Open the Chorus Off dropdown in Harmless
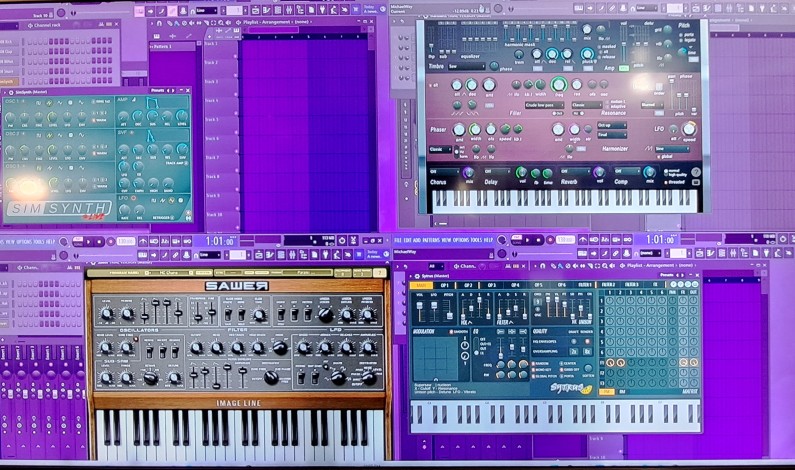This screenshot has height=470, width=795. click(x=445, y=171)
